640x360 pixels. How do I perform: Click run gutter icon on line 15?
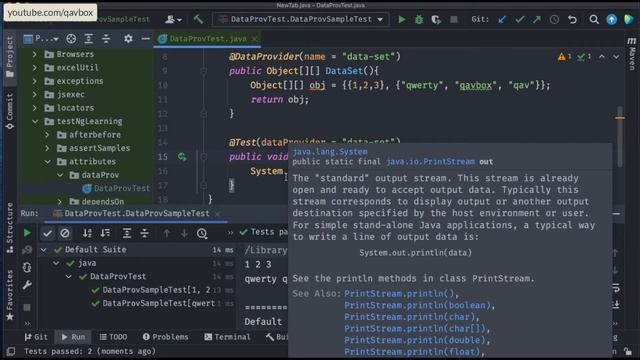coord(182,157)
